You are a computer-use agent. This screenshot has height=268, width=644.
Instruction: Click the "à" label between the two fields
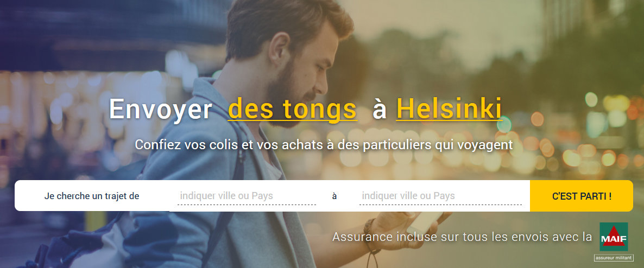[x=334, y=196]
